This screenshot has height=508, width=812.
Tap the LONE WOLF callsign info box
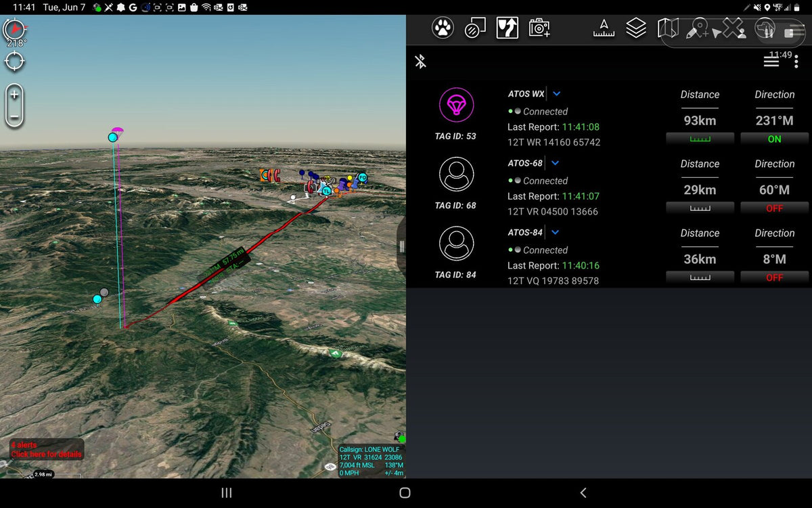[371, 461]
